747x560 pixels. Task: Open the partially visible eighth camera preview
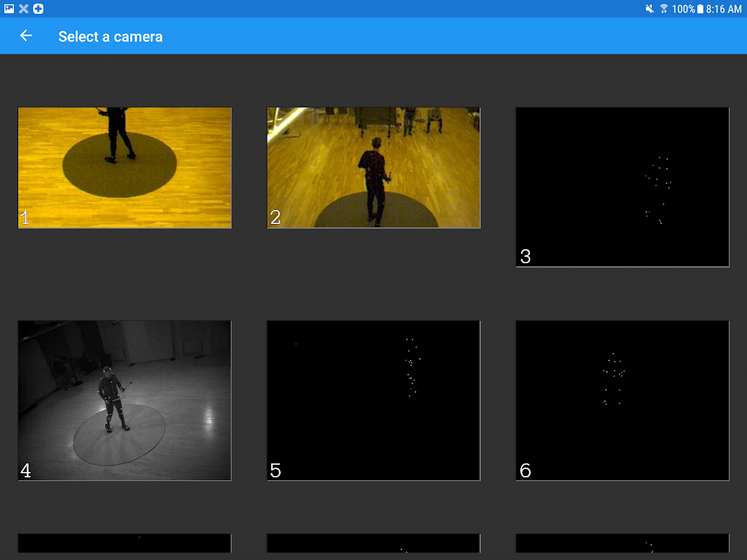(374, 543)
